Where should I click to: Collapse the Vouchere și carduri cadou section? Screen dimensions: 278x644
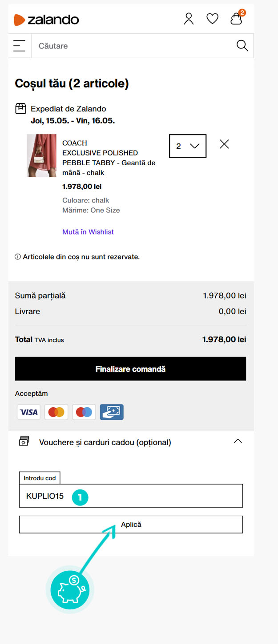[238, 441]
